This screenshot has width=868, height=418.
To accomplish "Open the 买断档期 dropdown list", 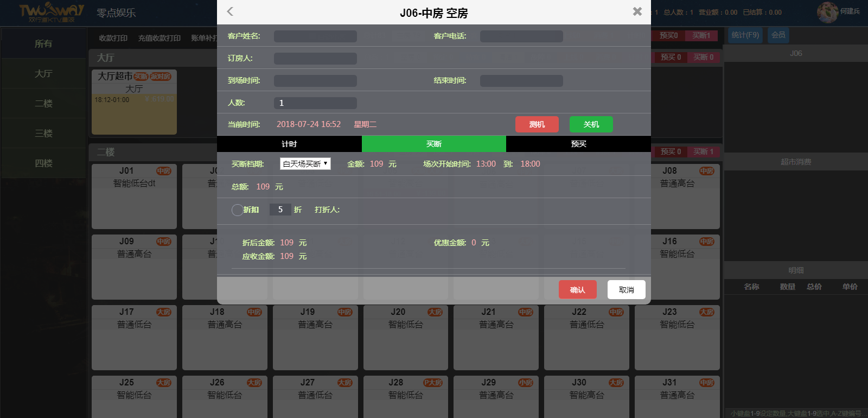I will (305, 164).
